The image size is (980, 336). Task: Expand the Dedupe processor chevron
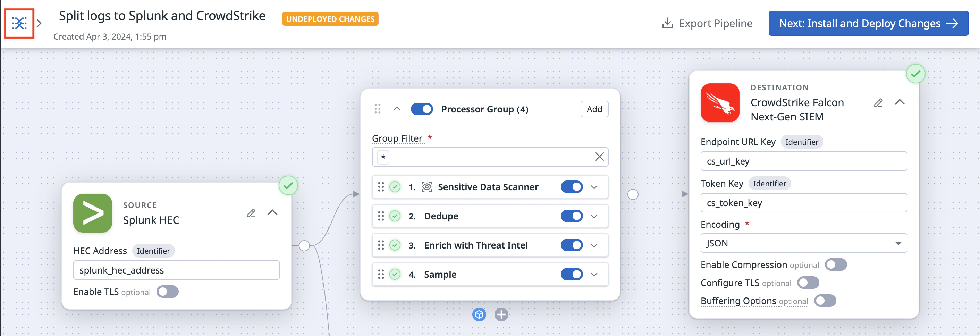[594, 216]
